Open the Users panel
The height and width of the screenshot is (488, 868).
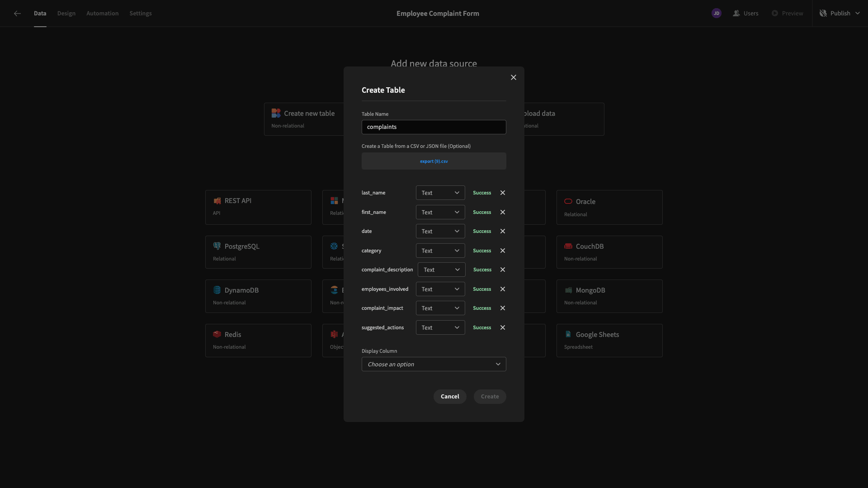click(x=745, y=14)
